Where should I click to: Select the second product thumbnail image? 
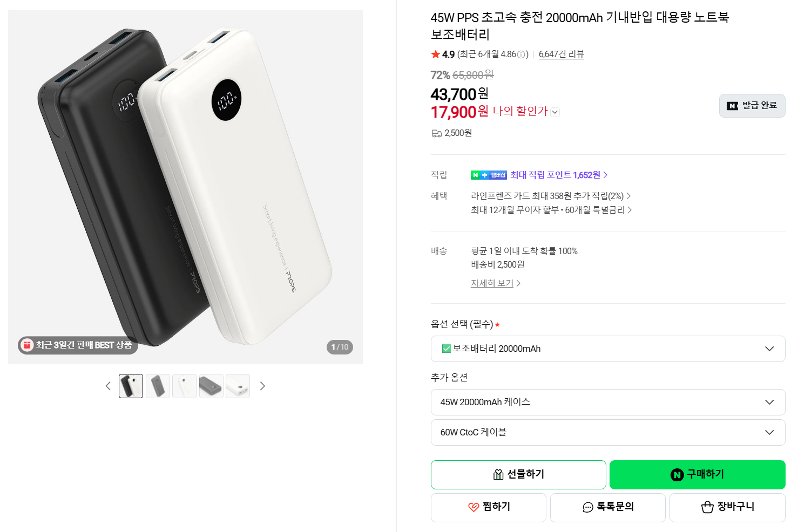tap(157, 386)
